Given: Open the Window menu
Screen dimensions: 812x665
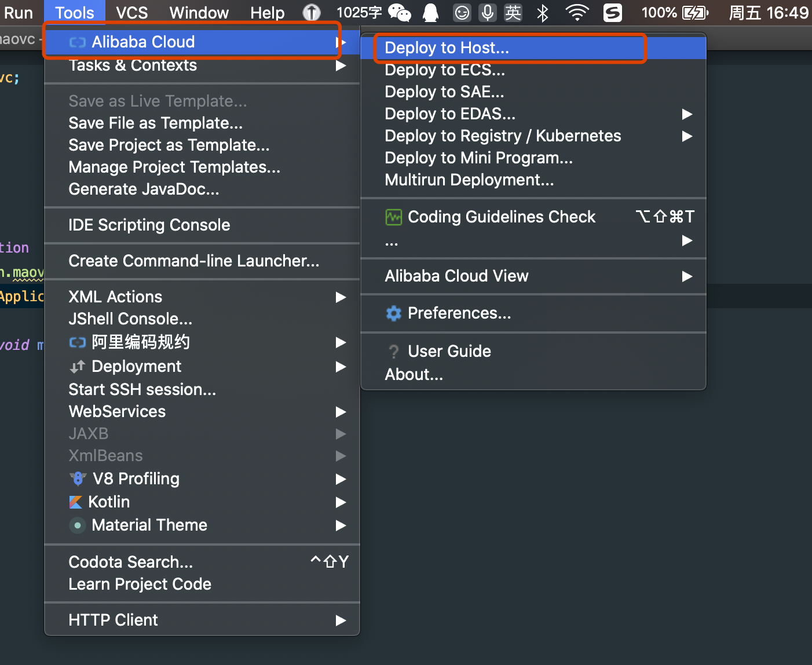Looking at the screenshot, I should [199, 12].
